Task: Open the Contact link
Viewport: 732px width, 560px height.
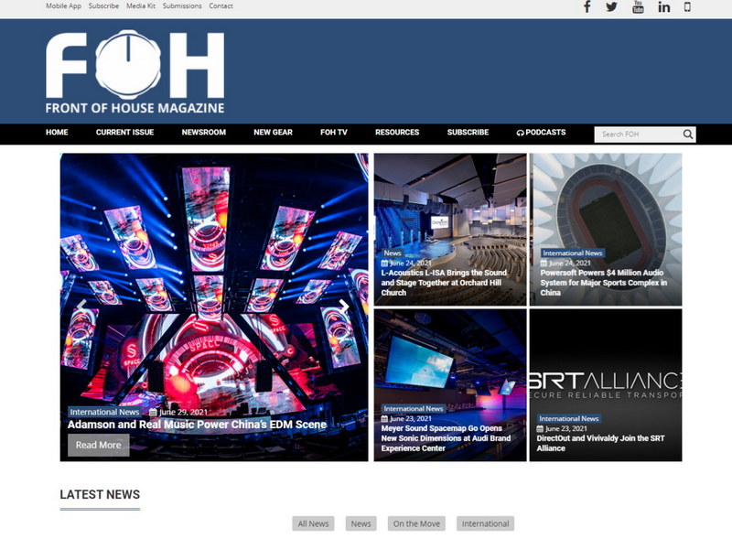Action: (221, 6)
